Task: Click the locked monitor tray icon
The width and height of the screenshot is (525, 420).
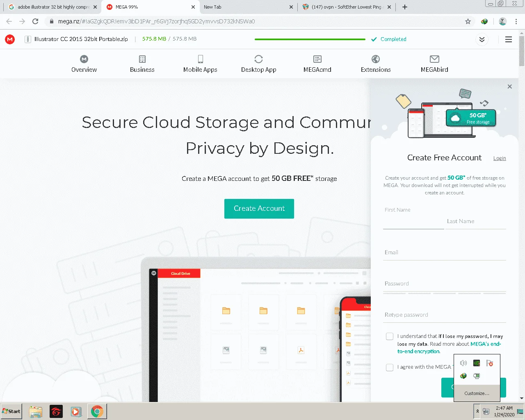Action: pyautogui.click(x=476, y=376)
